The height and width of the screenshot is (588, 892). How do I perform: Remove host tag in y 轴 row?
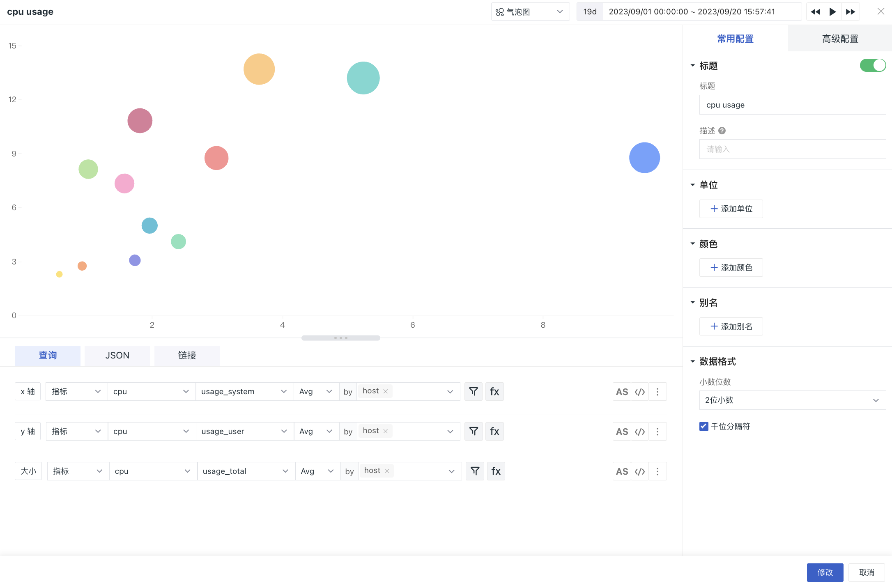tap(385, 431)
